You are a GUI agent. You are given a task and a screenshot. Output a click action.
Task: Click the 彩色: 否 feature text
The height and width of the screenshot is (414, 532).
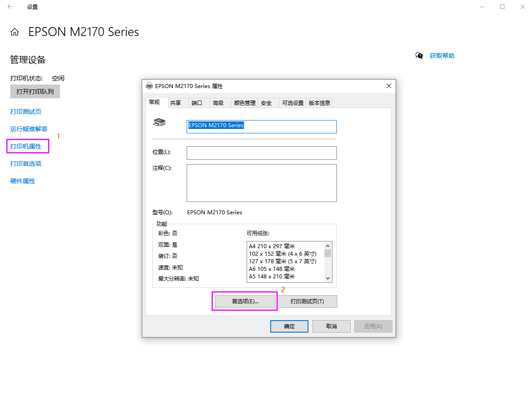168,233
